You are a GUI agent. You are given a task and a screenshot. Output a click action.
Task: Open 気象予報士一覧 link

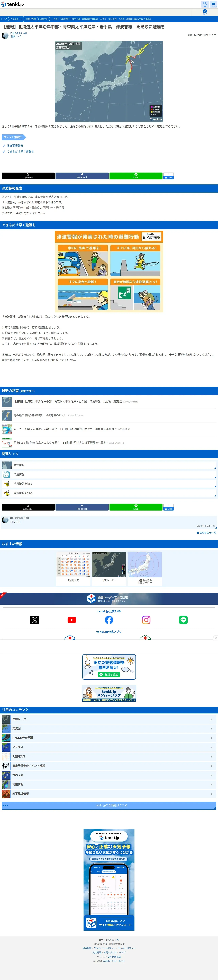(207, 533)
